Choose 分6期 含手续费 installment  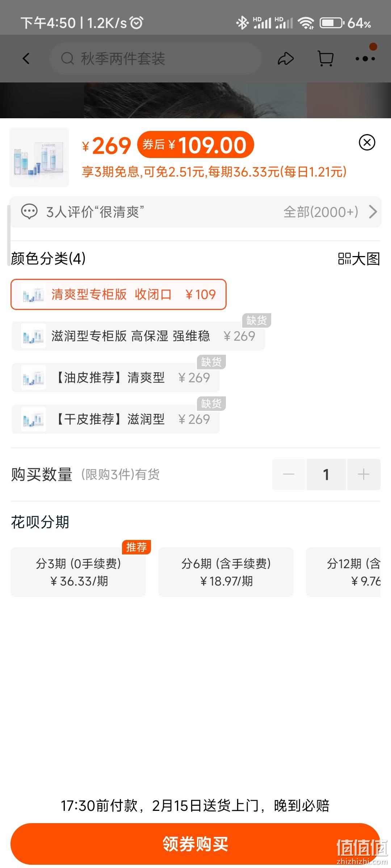226,572
